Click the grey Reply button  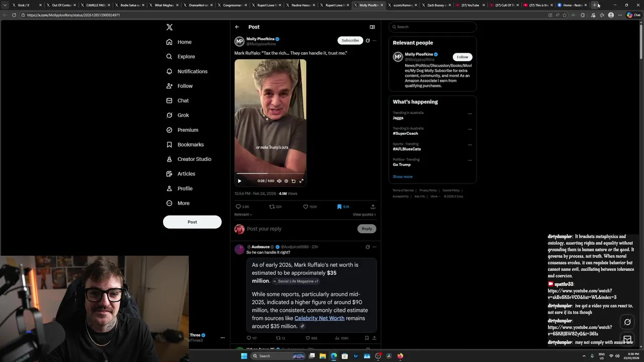pos(367,229)
